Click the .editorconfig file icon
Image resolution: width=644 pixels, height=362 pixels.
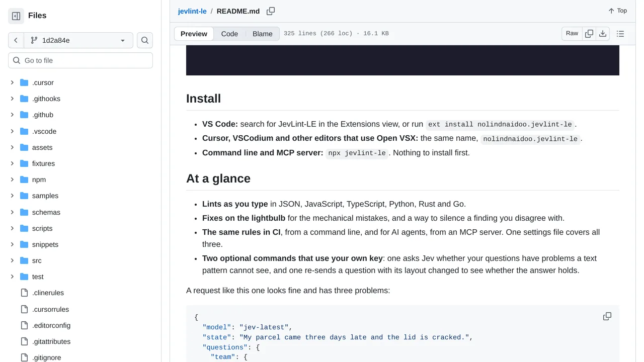(24, 325)
